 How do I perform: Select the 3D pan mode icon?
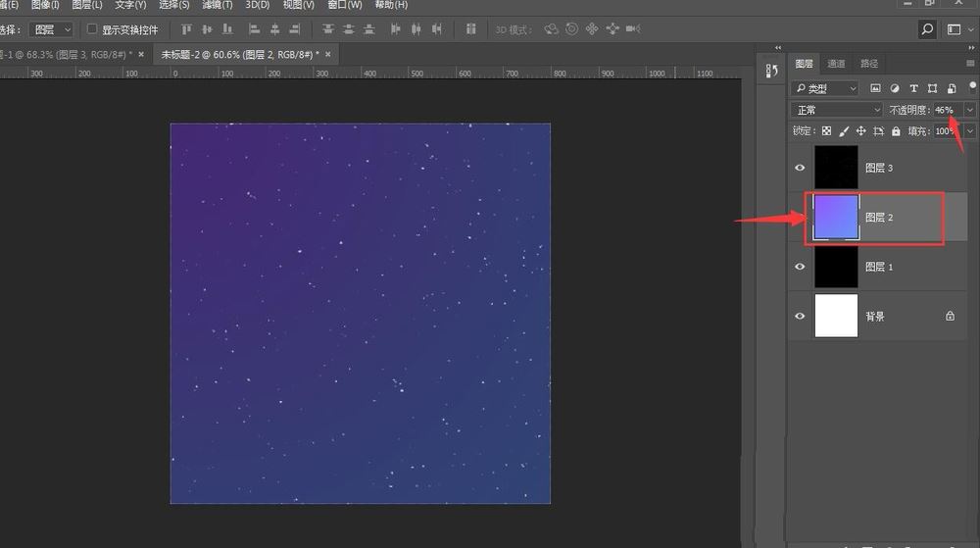click(592, 29)
